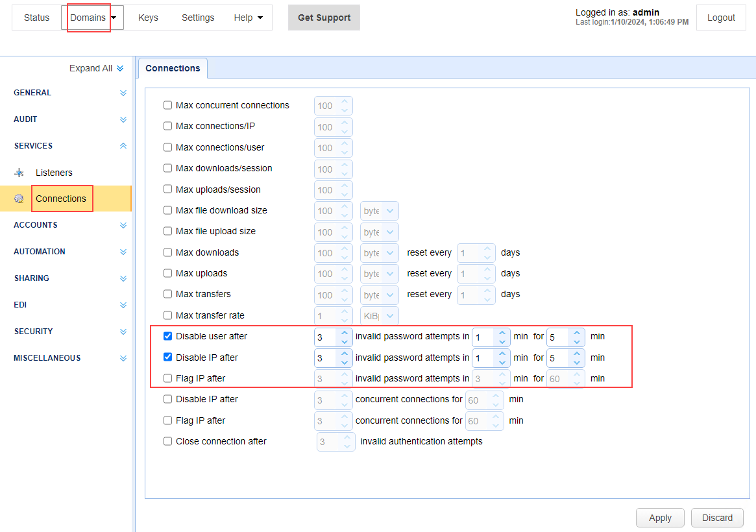Expand the AUTOMATION section chevron
756x532 pixels.
(x=123, y=252)
